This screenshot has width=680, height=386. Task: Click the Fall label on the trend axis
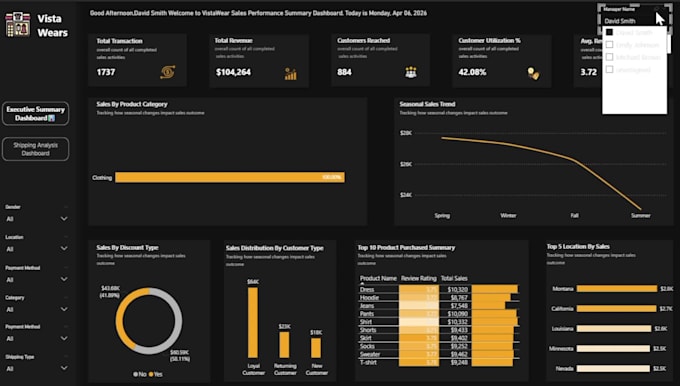(x=575, y=216)
